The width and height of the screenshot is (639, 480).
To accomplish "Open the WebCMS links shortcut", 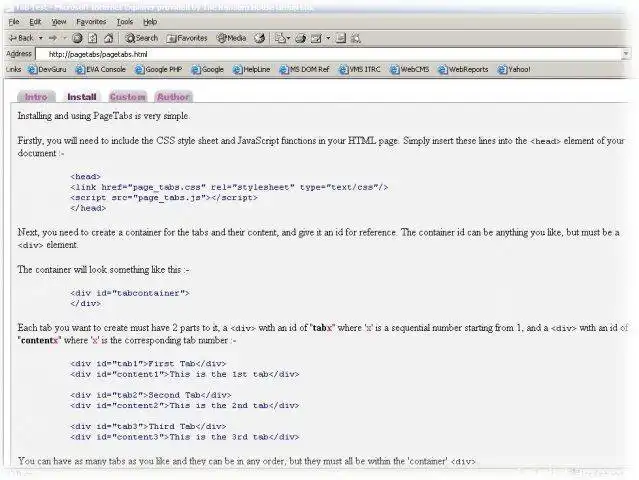I will pos(410,70).
